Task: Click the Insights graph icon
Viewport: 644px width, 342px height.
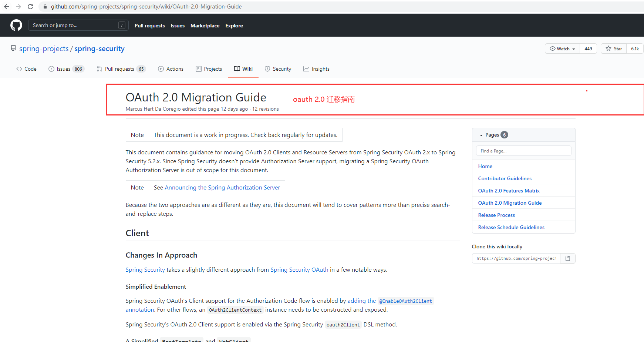Action: pos(306,69)
